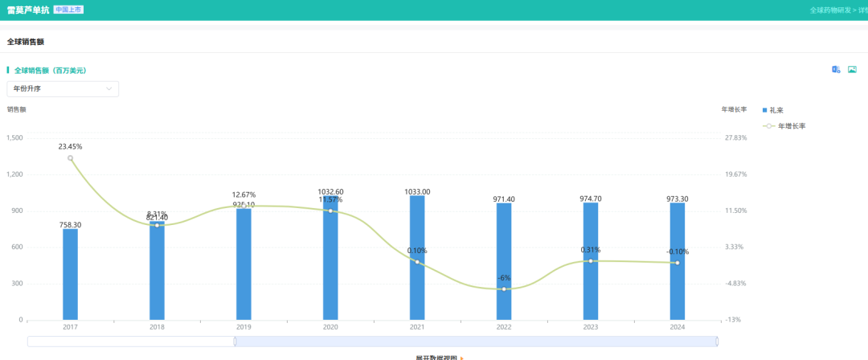Click the 全球销售额 section tab
Screen dimensions: 868x360
26,42
